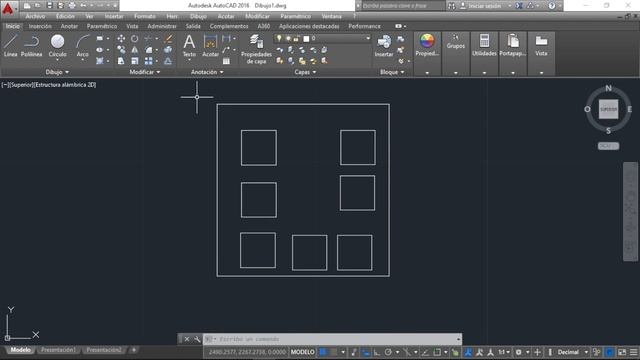This screenshot has height=360, width=640.
Task: Click the Offset (Desfase) icon
Action: click(168, 61)
